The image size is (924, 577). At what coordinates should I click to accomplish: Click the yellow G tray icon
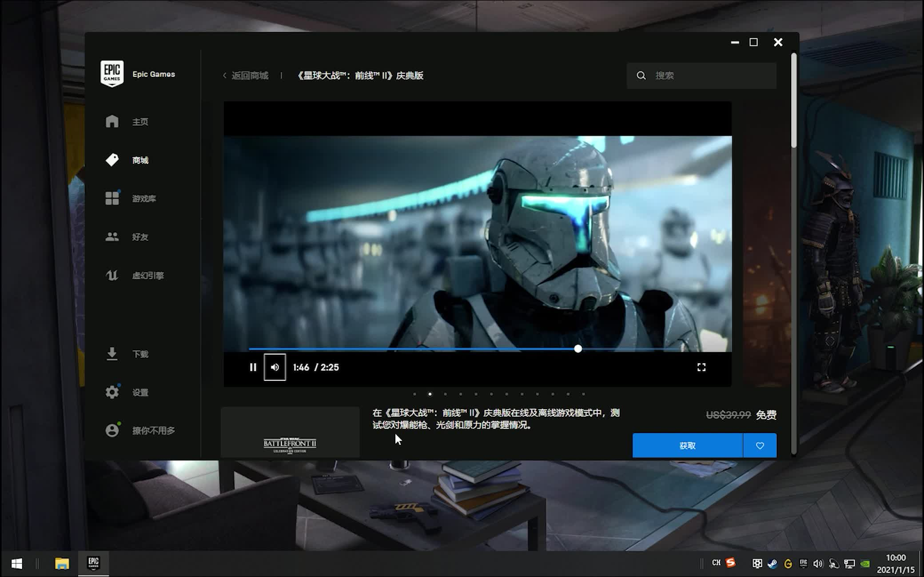pos(788,564)
